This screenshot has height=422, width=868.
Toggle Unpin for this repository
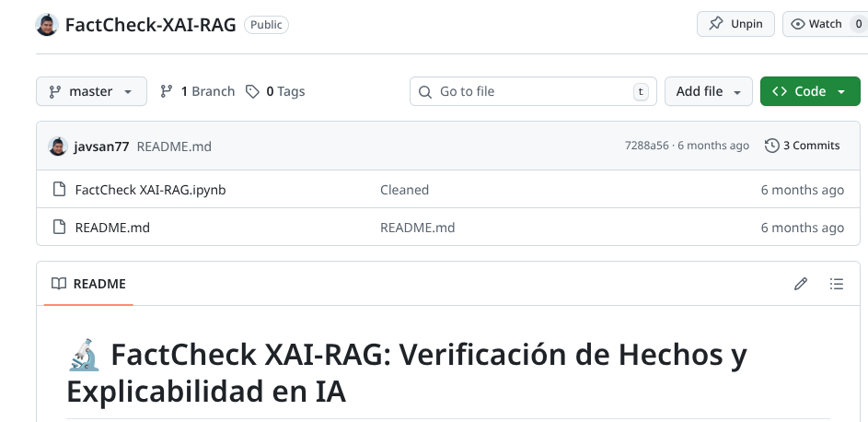(x=735, y=24)
